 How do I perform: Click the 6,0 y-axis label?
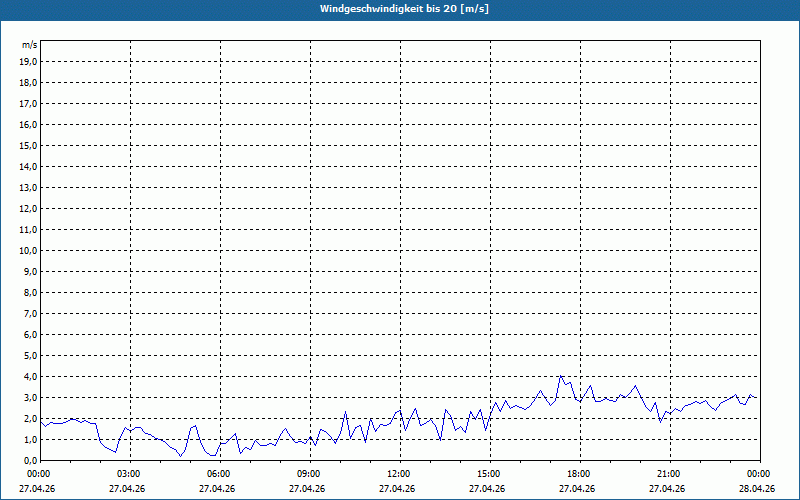click(x=31, y=335)
